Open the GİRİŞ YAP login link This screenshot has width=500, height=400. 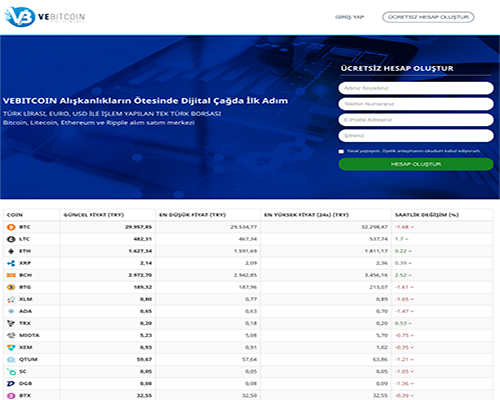click(x=349, y=17)
